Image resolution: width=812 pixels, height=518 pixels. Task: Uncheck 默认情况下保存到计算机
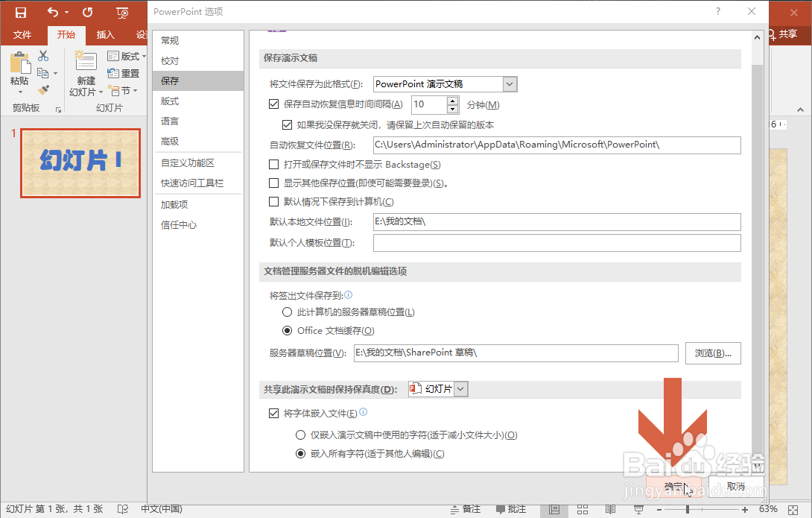tap(274, 201)
